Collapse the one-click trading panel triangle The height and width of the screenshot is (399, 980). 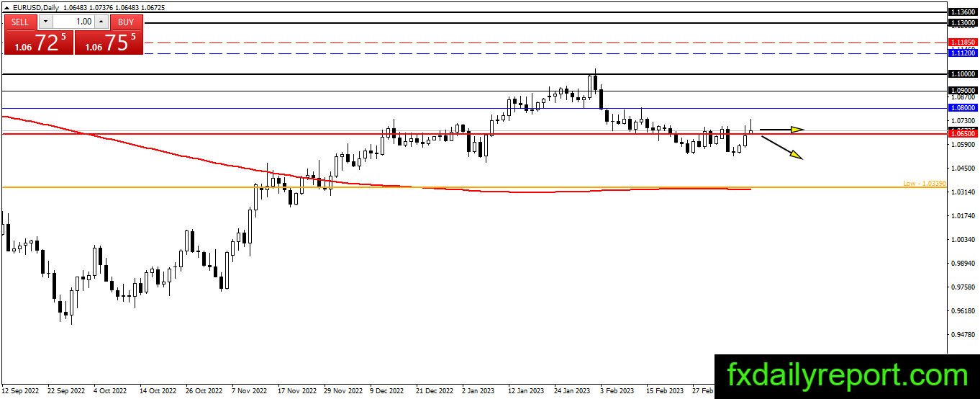6,8
